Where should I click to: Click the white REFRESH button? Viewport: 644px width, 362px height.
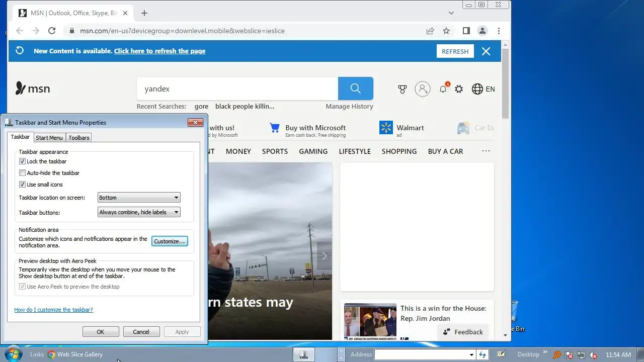point(455,51)
